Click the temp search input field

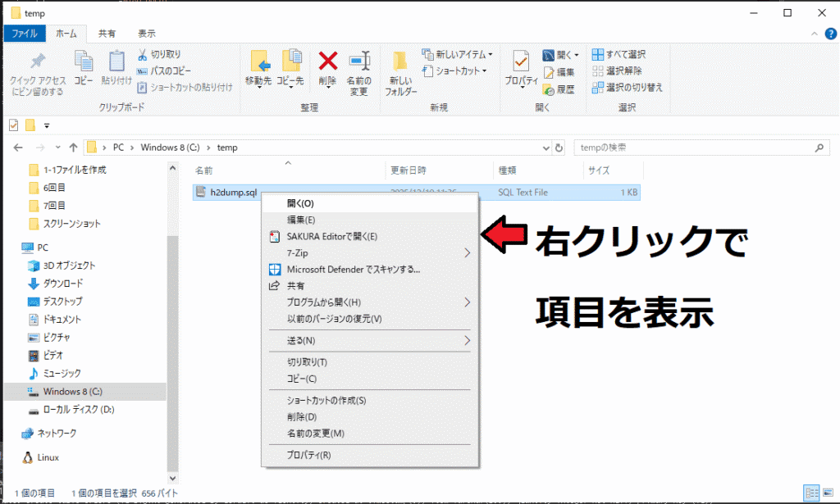693,148
